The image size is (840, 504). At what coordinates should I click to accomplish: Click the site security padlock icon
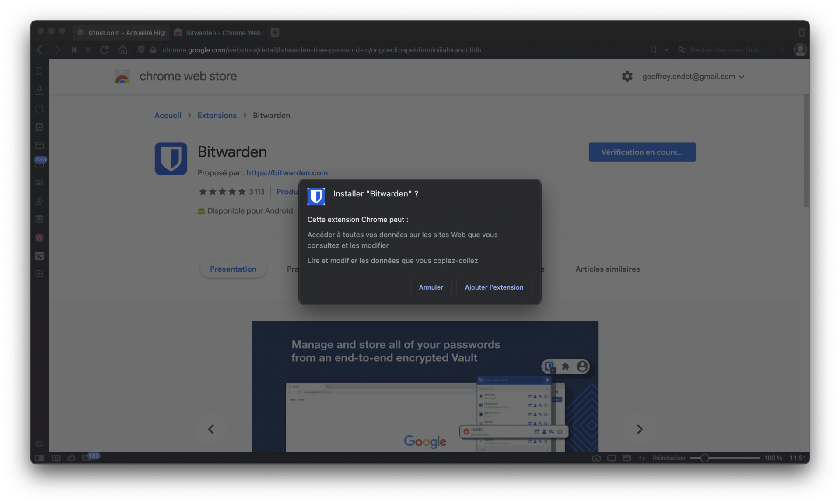point(153,50)
